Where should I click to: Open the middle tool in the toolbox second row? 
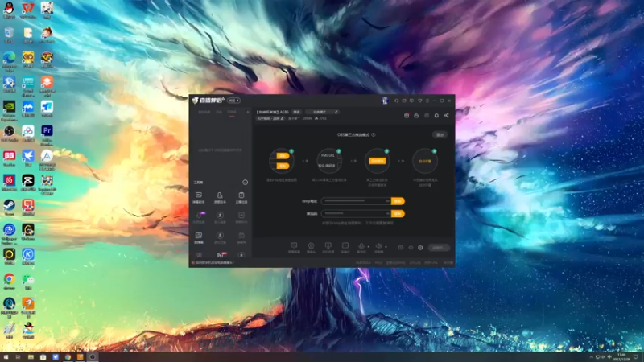coord(220,217)
